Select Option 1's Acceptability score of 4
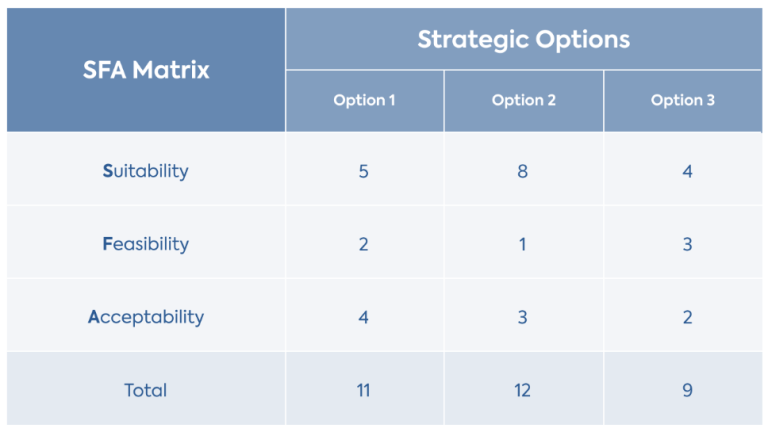The width and height of the screenshot is (768, 432). pyautogui.click(x=364, y=317)
